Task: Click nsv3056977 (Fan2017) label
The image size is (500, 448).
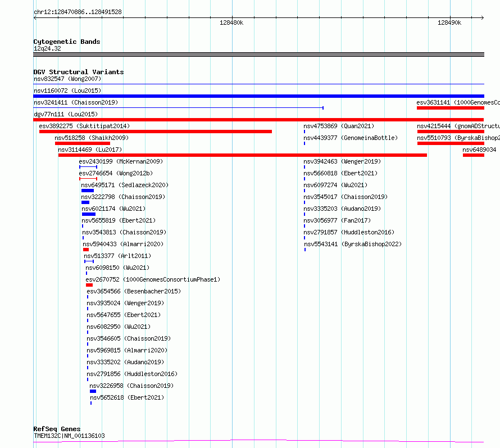Action: coord(337,220)
